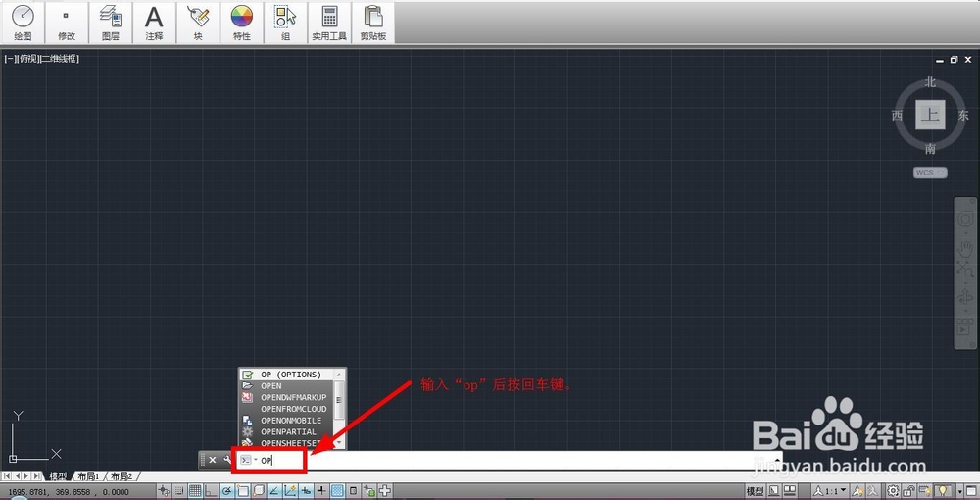Viewport: 980px width, 500px height.
Task: Select the Orbit navigation tool
Action: [965, 298]
